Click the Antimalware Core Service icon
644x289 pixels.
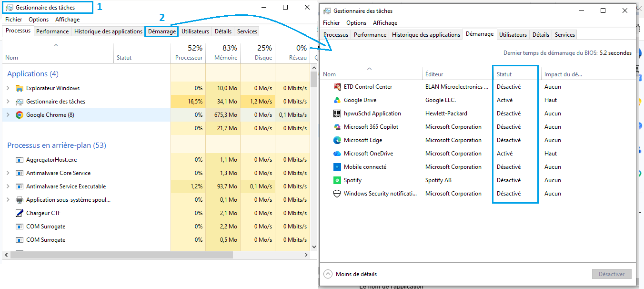coord(20,173)
